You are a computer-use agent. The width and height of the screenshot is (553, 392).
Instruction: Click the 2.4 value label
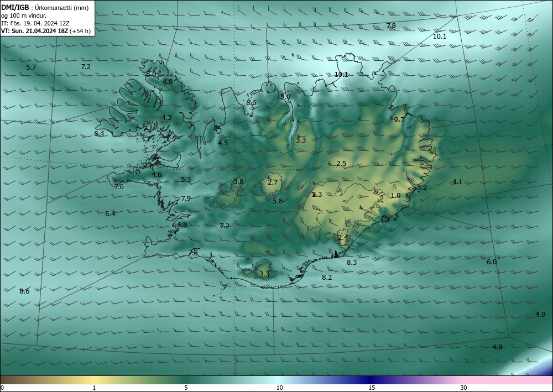click(343, 238)
